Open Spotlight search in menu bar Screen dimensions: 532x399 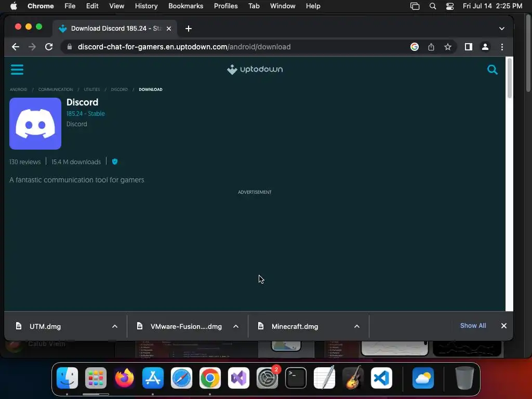[x=433, y=6]
